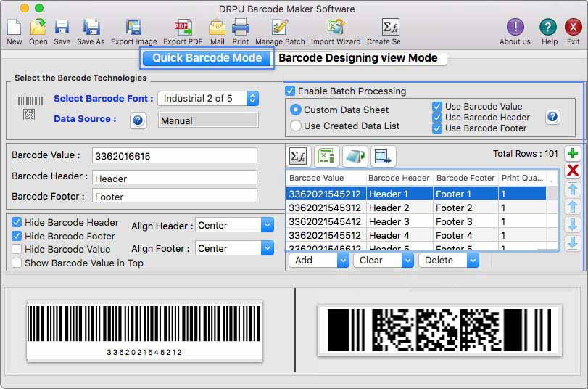The width and height of the screenshot is (588, 389).
Task: Click the green Help icon
Action: click(x=548, y=27)
